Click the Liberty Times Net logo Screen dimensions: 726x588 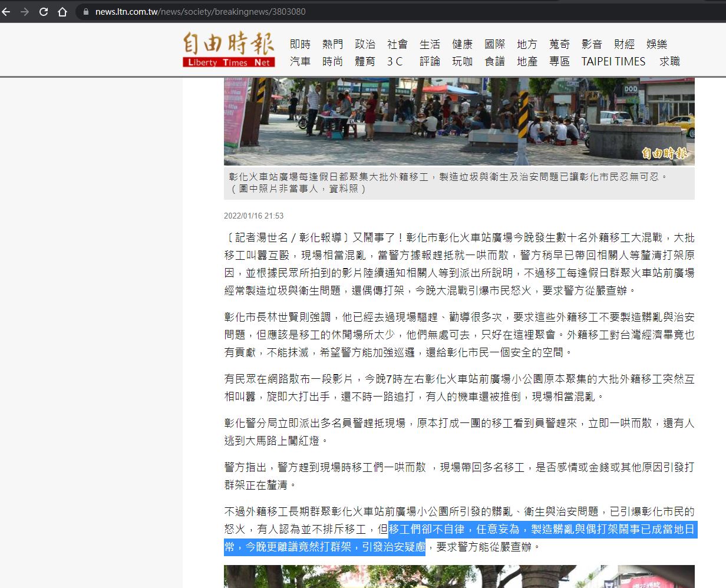(229, 49)
